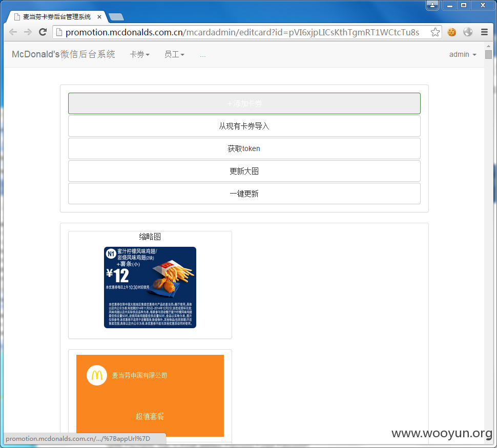497x448 pixels.
Task: Maximize the Chrome window
Action: point(464,6)
